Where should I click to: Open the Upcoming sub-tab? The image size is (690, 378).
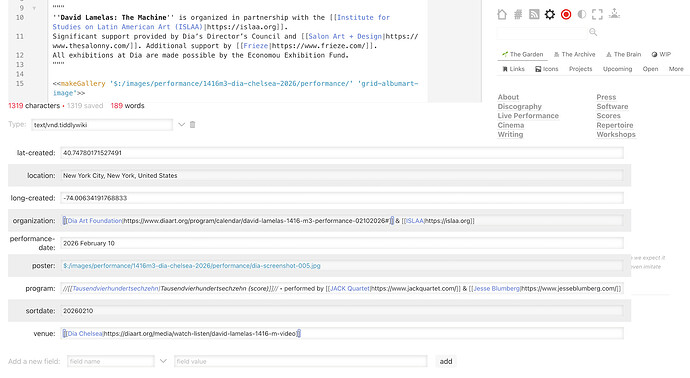pos(617,69)
